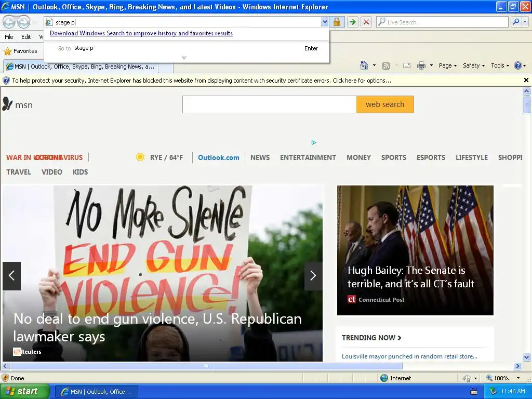Image resolution: width=532 pixels, height=399 pixels.
Task: Go to the MONEY section
Action: click(358, 157)
